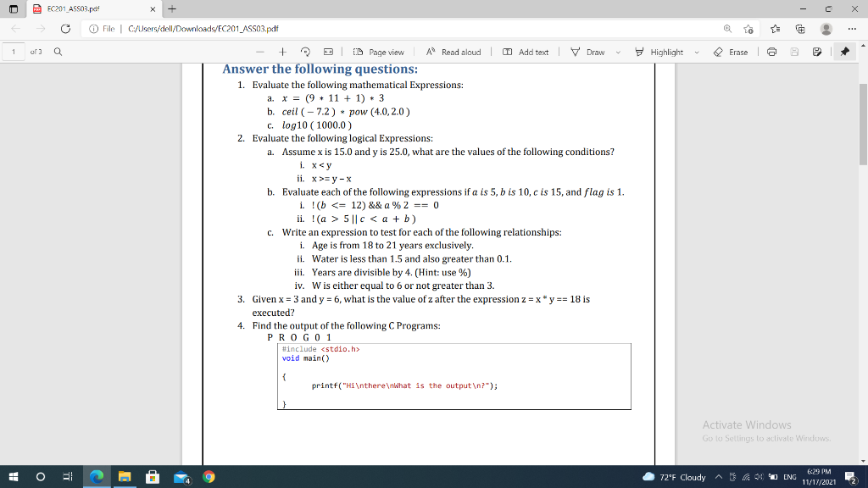Toggle the pin toolbar control
This screenshot has width=868, height=488.
click(x=845, y=51)
